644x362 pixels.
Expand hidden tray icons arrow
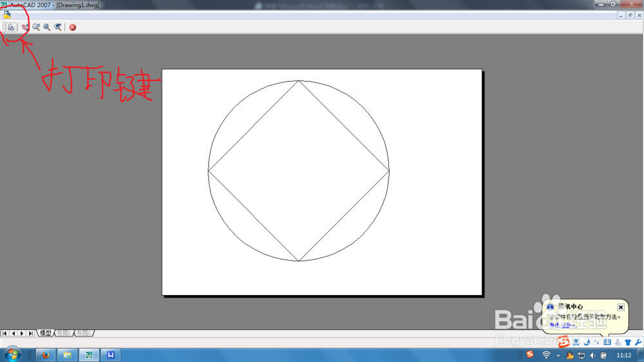(558, 356)
